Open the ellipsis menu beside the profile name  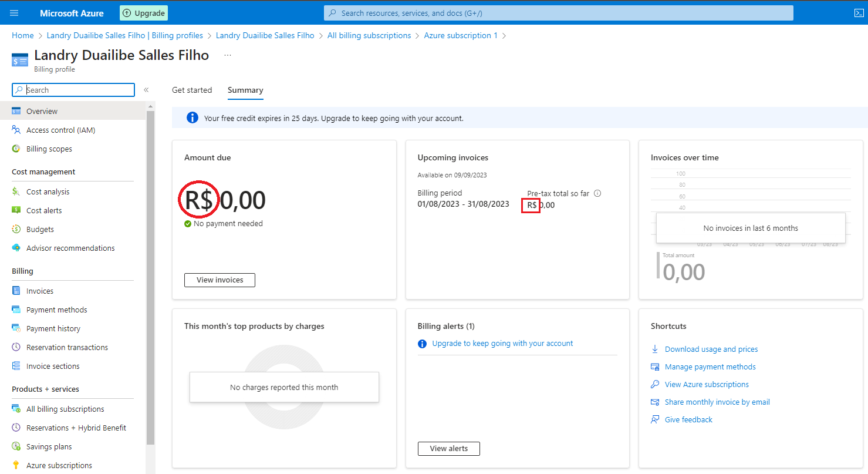pos(228,55)
